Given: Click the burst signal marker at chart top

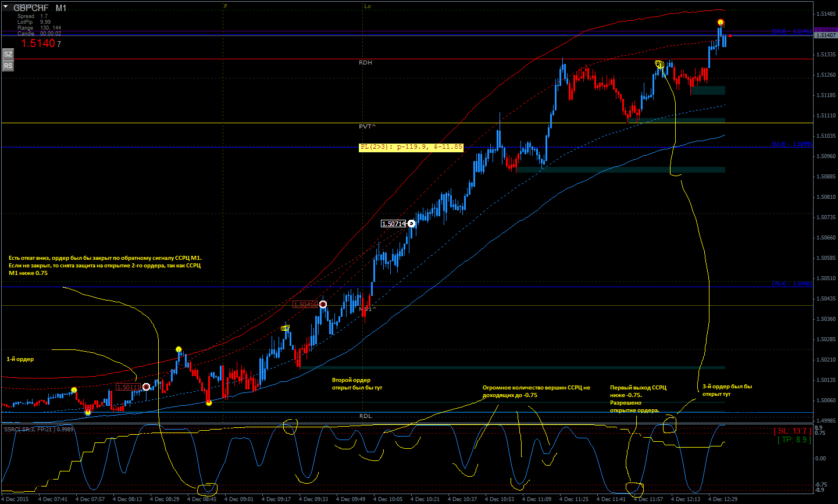Looking at the screenshot, I should pos(721,23).
